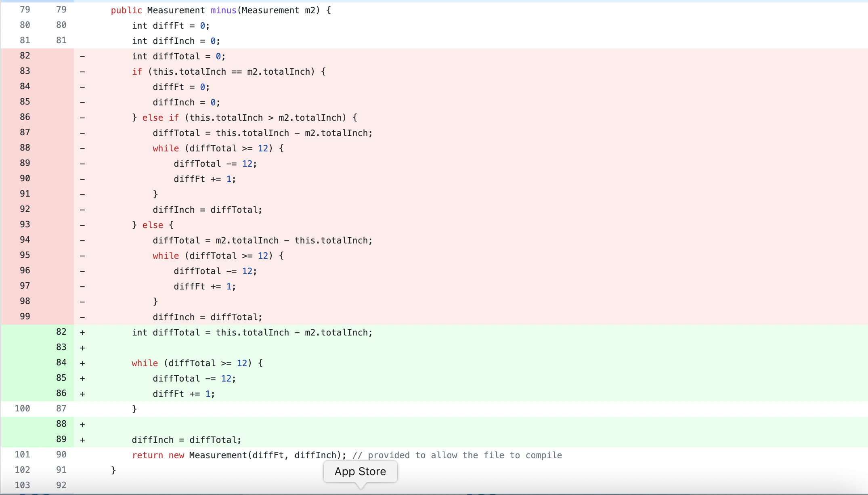The height and width of the screenshot is (495, 868).
Task: Click the plus marker on empty added line 88
Action: point(82,425)
